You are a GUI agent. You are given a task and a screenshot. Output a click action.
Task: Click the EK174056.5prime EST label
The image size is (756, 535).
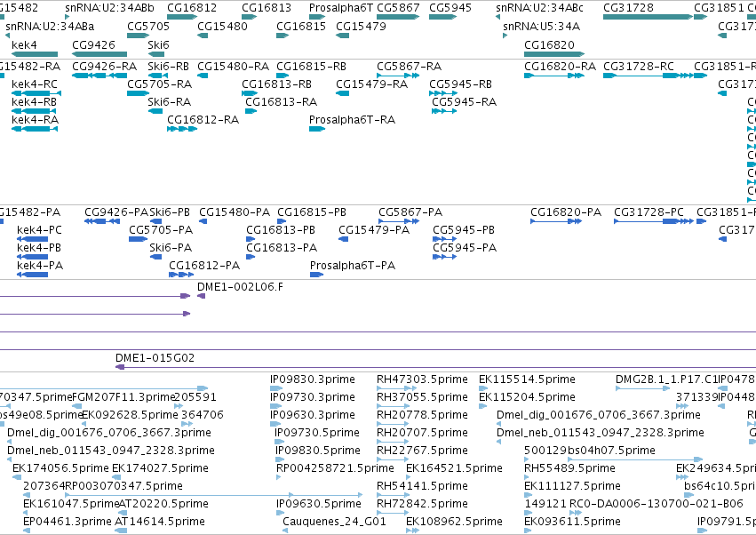coord(60,468)
